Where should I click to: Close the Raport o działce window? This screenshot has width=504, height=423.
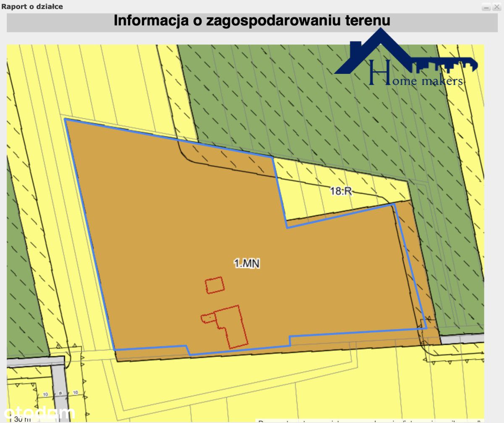coord(496,7)
